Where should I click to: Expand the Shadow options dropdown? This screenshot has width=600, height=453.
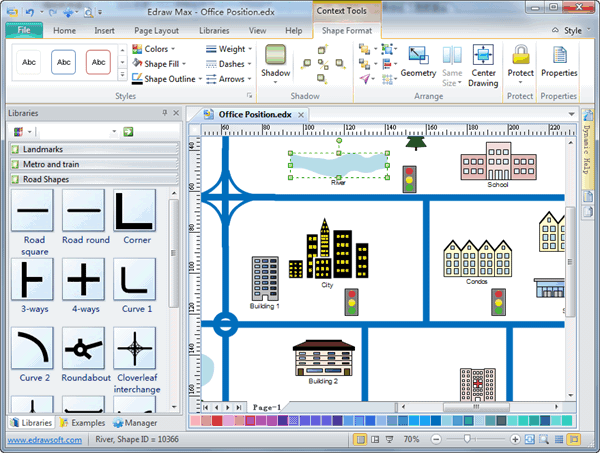click(x=275, y=86)
